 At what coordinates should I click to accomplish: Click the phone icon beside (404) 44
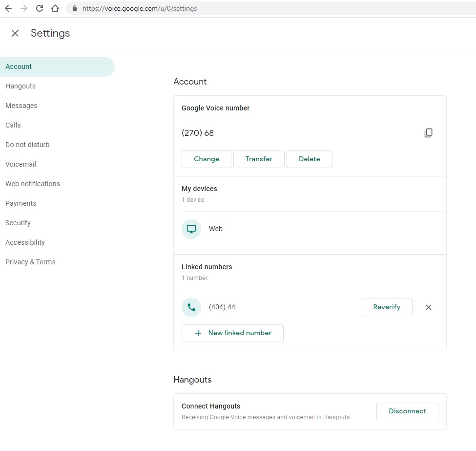click(x=191, y=307)
